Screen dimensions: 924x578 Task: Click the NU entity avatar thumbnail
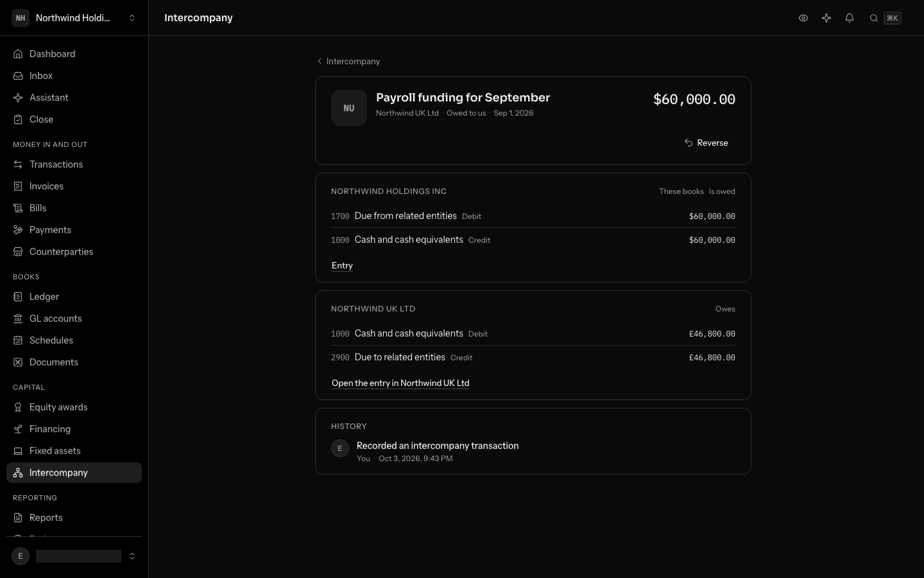tap(349, 108)
